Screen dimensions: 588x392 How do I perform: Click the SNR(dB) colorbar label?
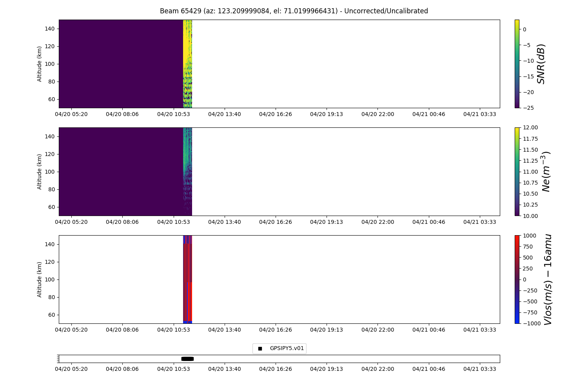[541, 64]
